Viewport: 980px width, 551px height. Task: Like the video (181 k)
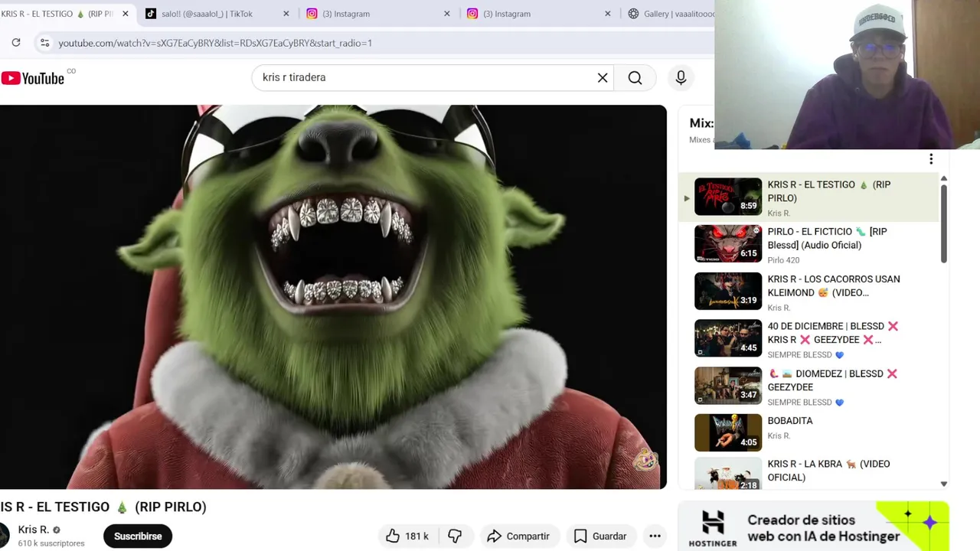(407, 536)
